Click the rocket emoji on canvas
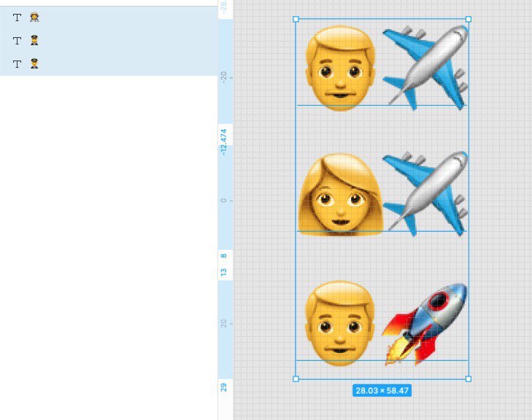 tap(425, 324)
